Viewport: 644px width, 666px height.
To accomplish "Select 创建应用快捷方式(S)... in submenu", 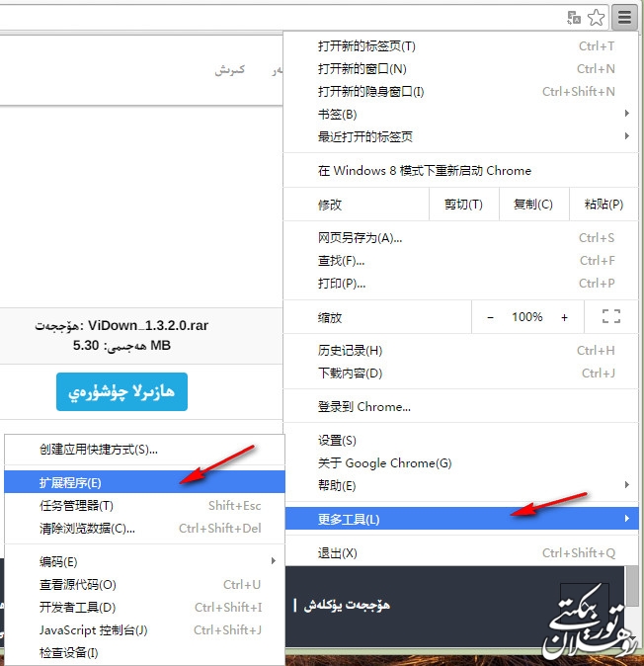I will [144, 450].
